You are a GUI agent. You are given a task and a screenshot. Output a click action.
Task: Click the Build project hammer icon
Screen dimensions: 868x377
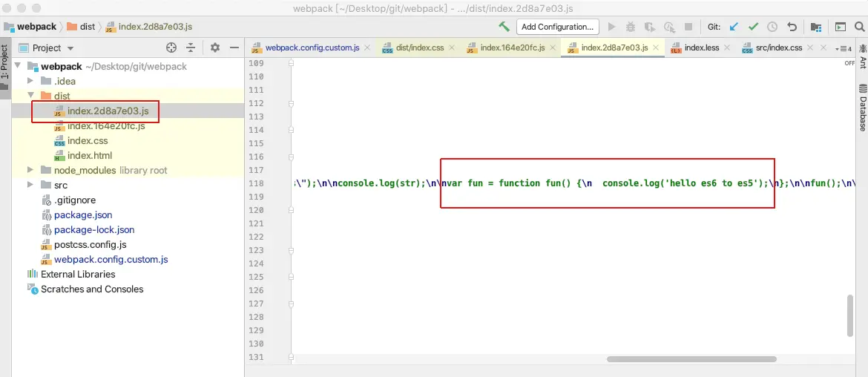[504, 27]
